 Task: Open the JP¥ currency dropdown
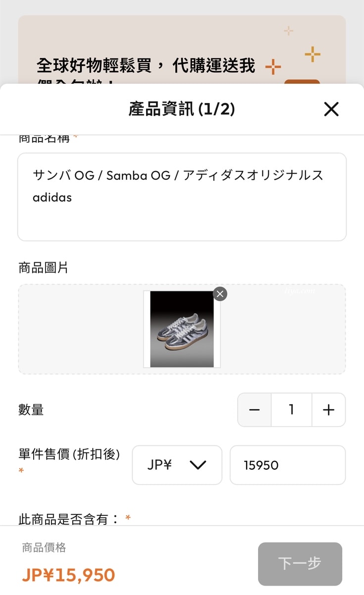(x=177, y=465)
